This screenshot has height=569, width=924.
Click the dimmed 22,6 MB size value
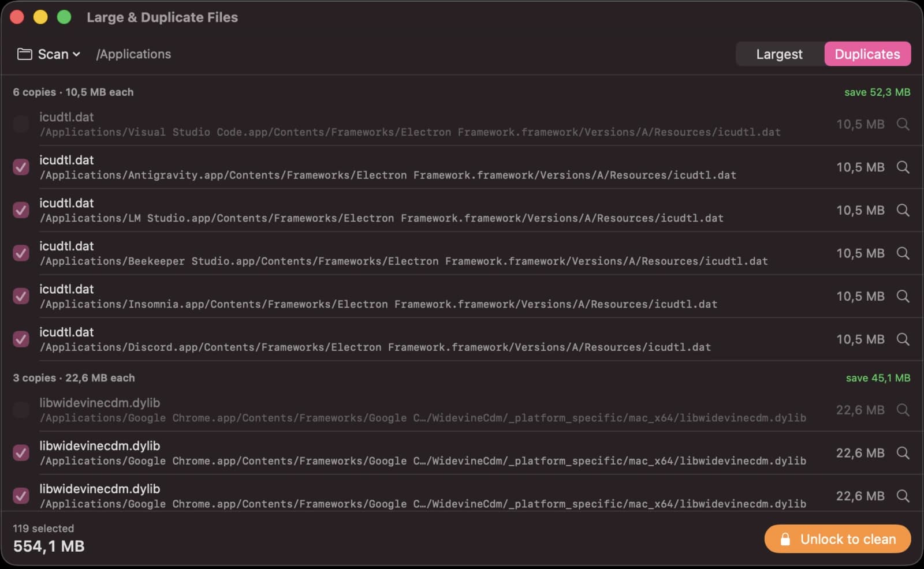pyautogui.click(x=860, y=410)
